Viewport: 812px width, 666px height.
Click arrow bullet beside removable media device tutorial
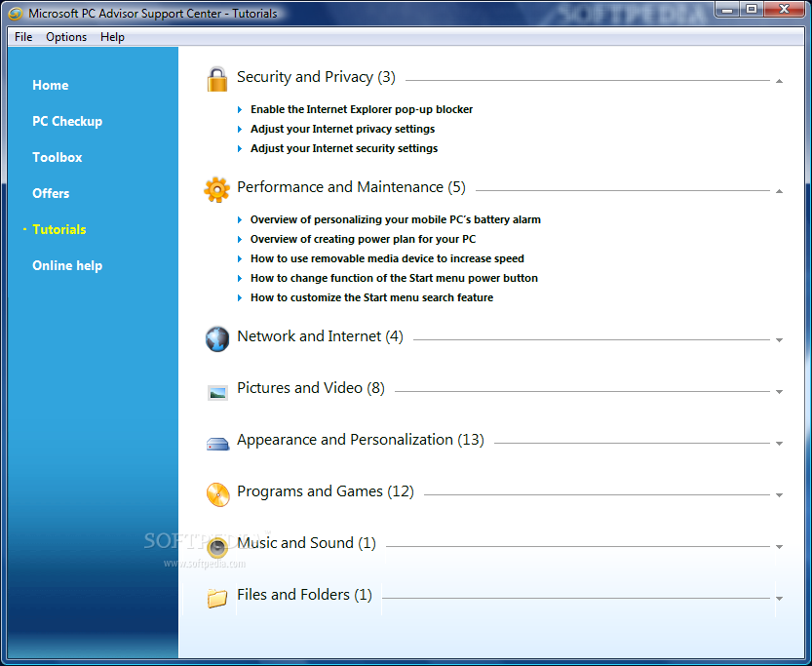240,259
